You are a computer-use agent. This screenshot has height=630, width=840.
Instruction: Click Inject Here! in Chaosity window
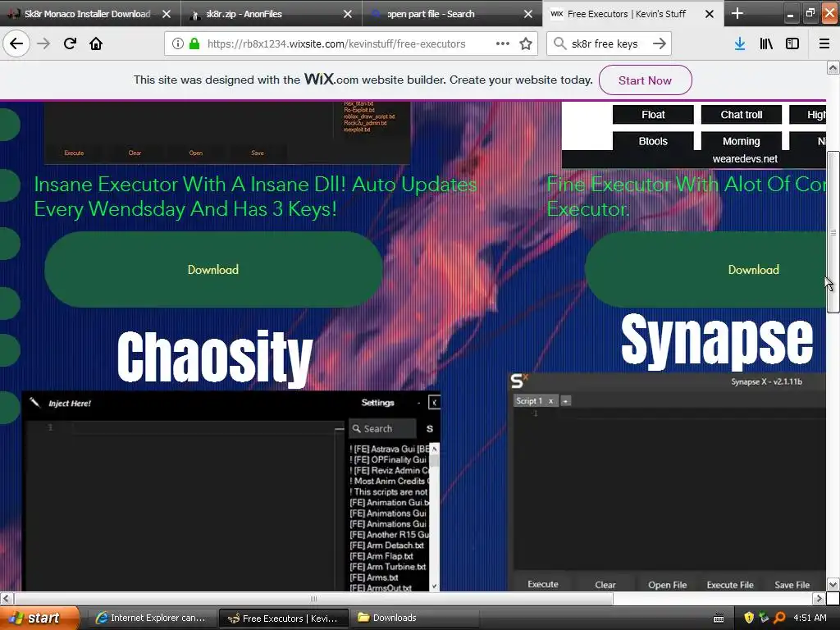click(x=70, y=404)
